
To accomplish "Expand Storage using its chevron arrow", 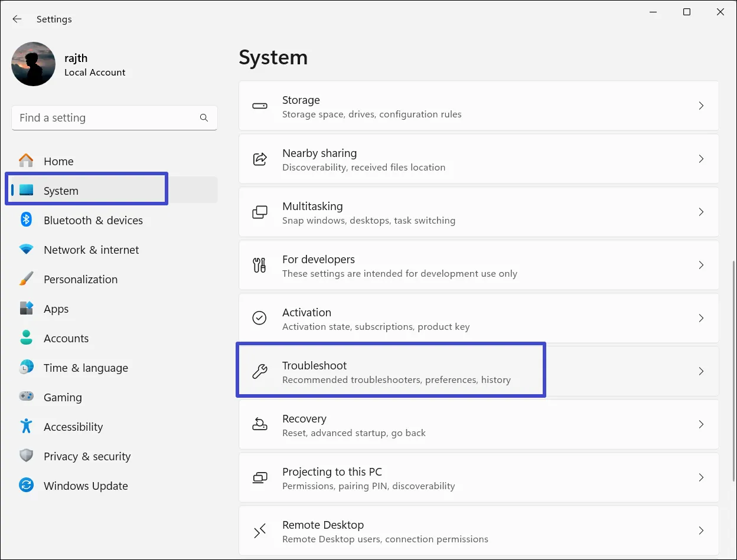I will [701, 106].
